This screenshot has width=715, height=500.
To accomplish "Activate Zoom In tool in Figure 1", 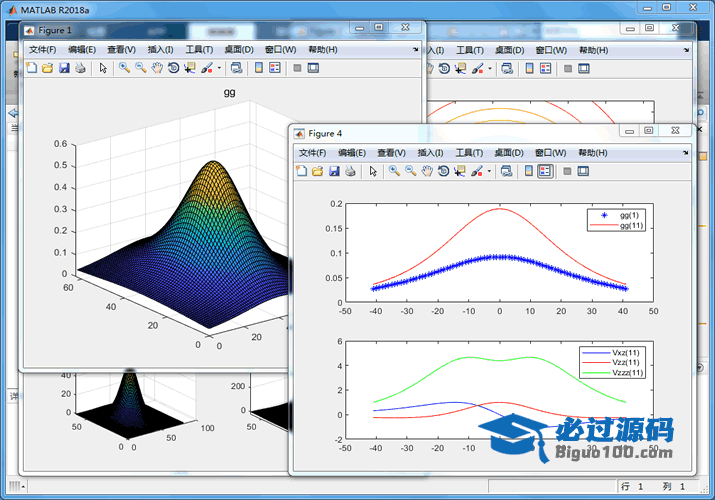I will 124,68.
